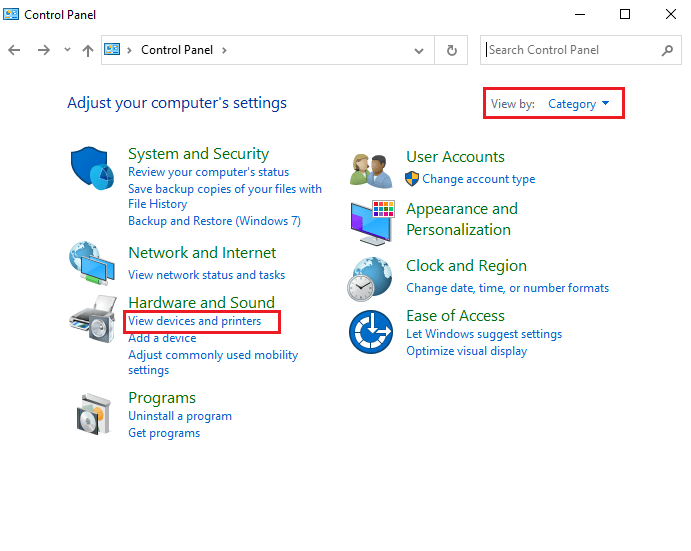691x551 pixels.
Task: Click the User Accounts people icon
Action: tap(371, 171)
